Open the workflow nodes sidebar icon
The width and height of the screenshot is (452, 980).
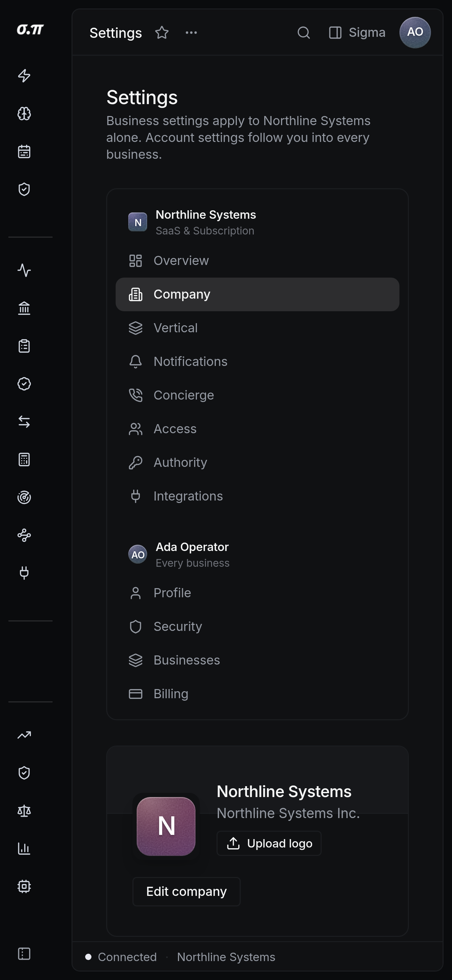(24, 535)
